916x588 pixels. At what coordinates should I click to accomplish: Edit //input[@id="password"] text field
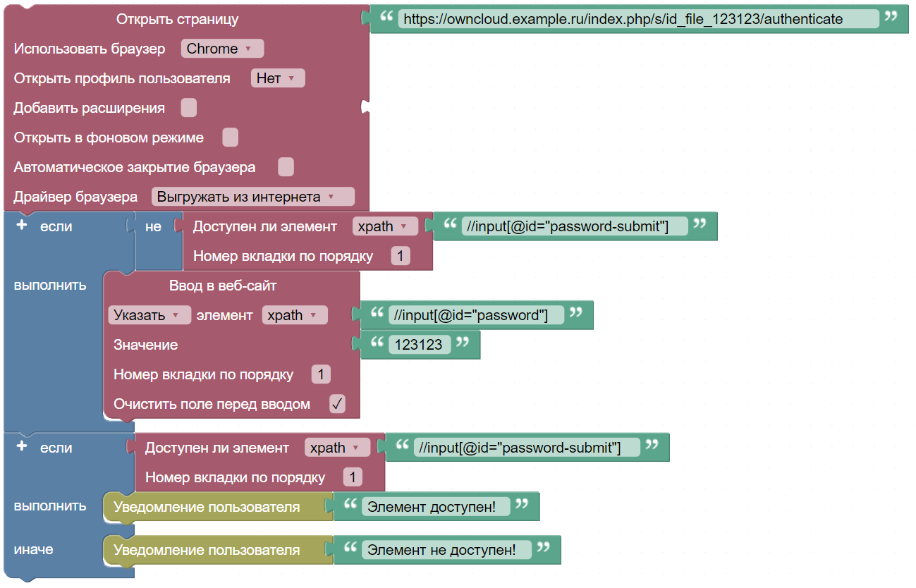coord(476,315)
